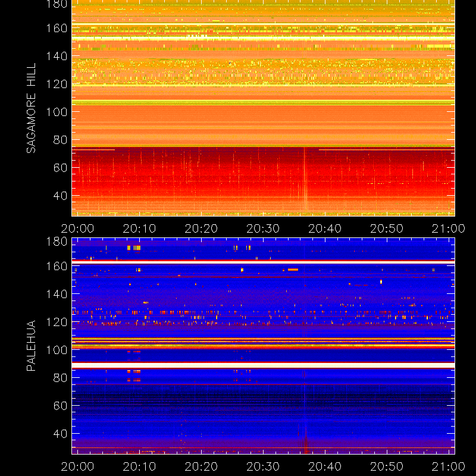Click the 20:10 time label under Palehua plot
Screen dimensions: 476x476
pyautogui.click(x=139, y=466)
